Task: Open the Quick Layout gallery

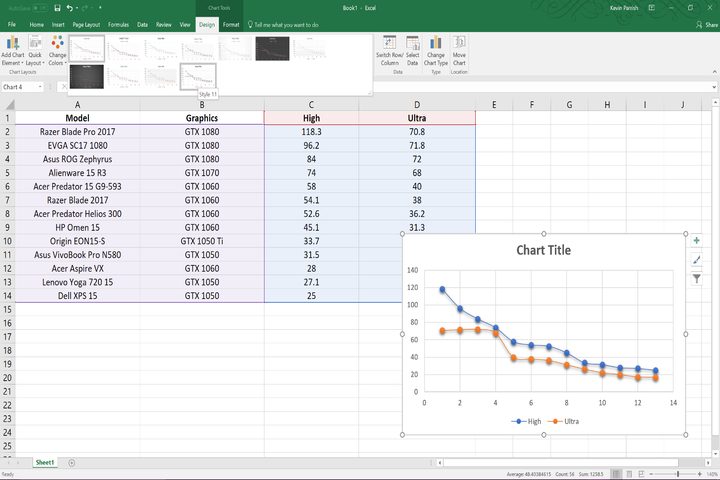Action: tap(35, 51)
